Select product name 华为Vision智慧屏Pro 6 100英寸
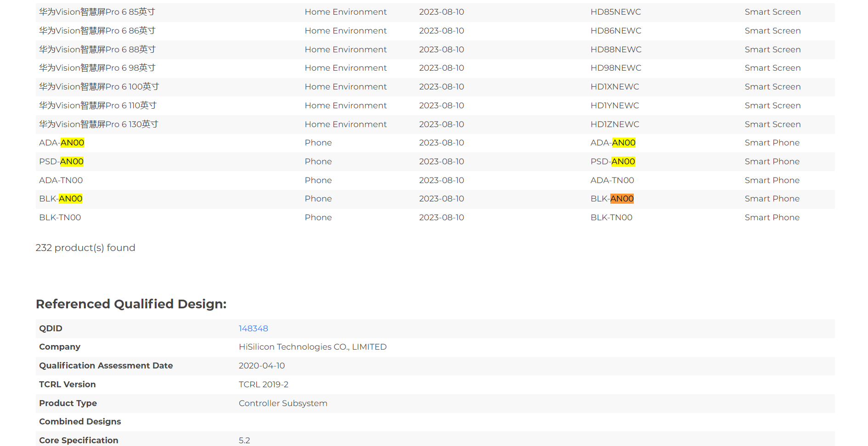This screenshot has height=446, width=868. point(99,87)
